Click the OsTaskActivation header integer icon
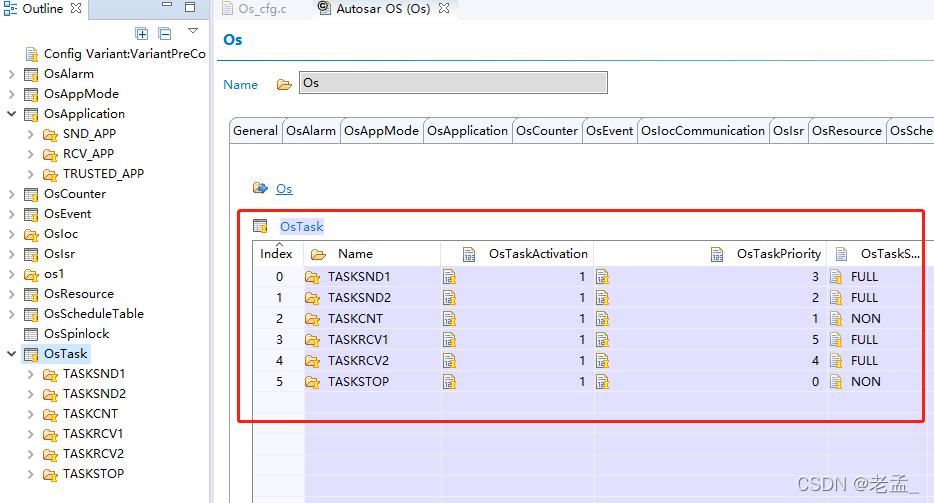934x503 pixels. pyautogui.click(x=469, y=254)
